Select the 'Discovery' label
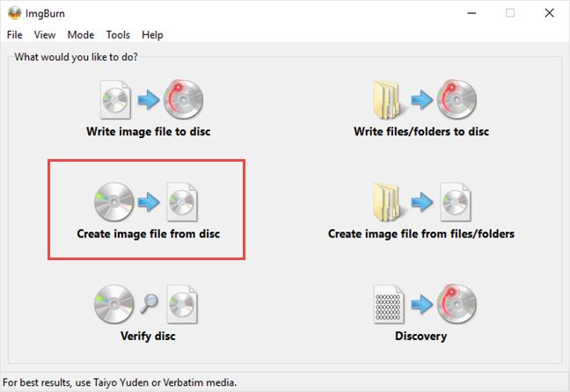 coord(421,337)
